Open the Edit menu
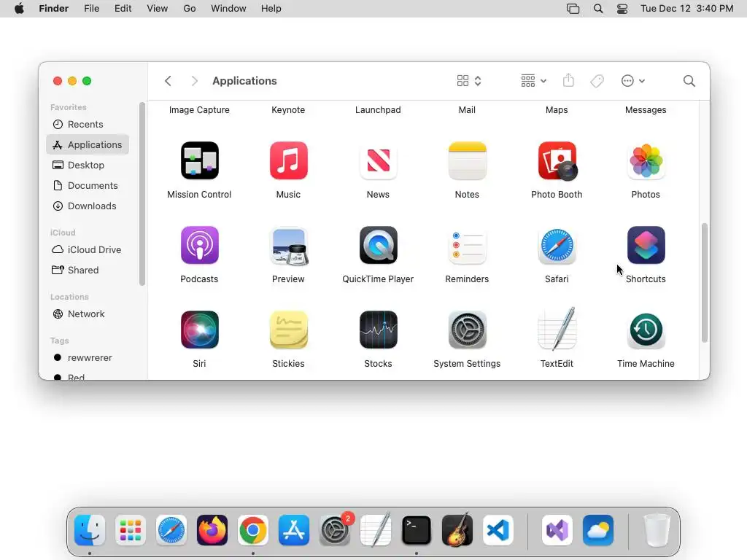Screen dimensions: 747x560 coord(123,9)
